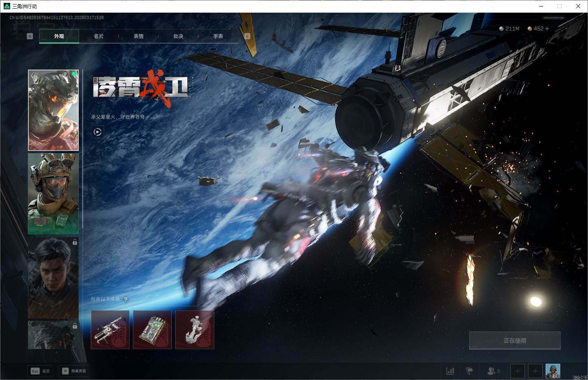Select the 表情 tab
The width and height of the screenshot is (588, 380).
[x=139, y=36]
